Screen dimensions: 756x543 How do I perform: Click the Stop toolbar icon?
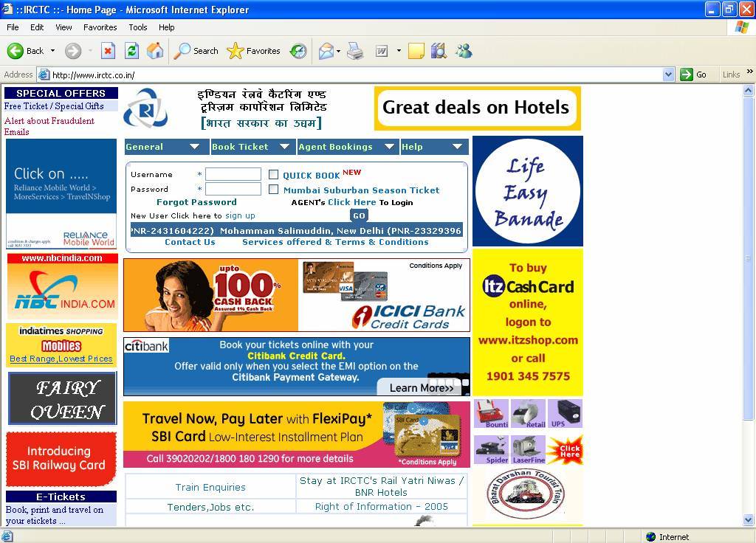click(108, 51)
